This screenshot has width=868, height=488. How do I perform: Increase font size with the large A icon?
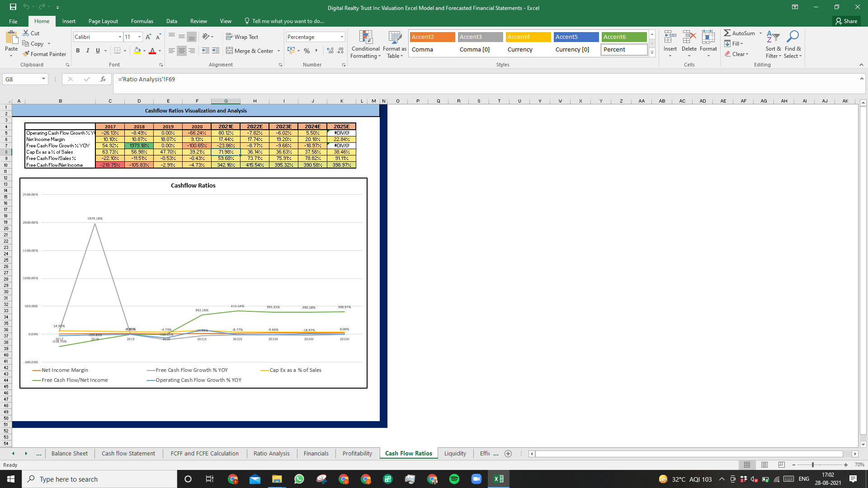point(148,37)
